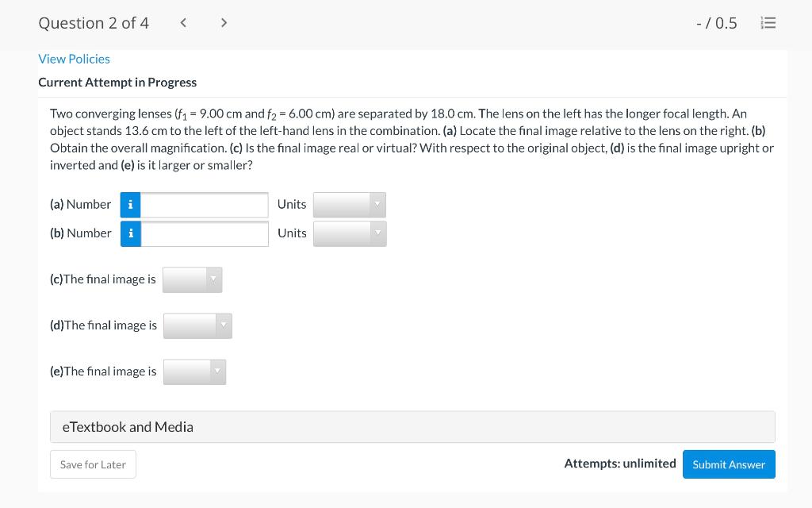Focus the part (a) number input field
The width and height of the screenshot is (812, 508).
(205, 205)
